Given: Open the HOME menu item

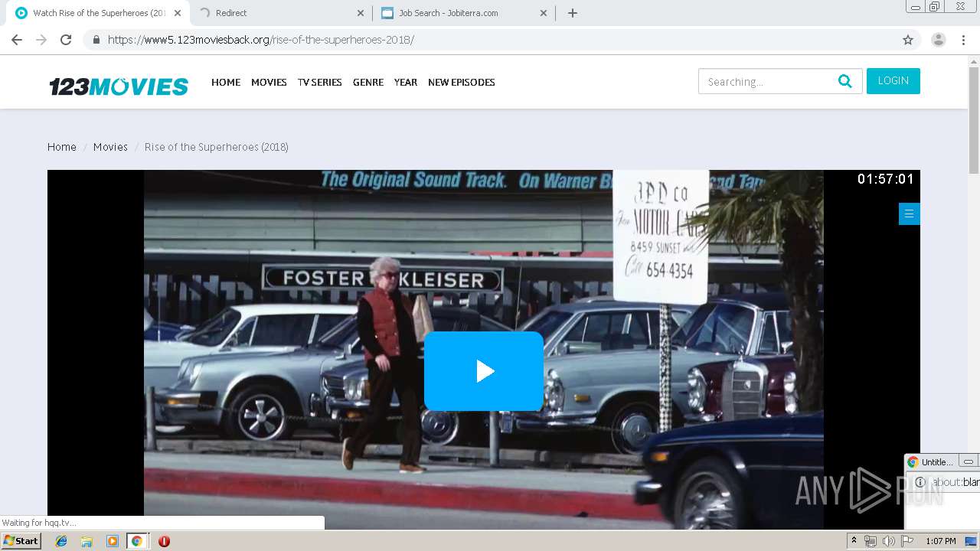Looking at the screenshot, I should coord(226,82).
